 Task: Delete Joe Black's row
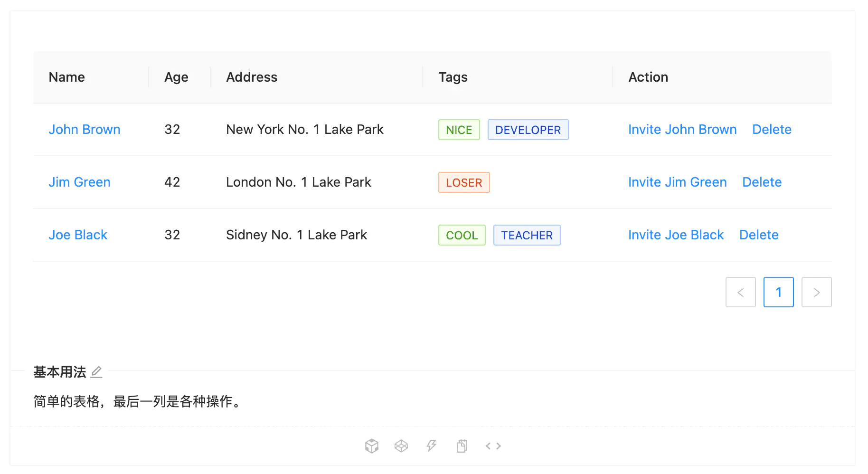[x=758, y=235]
